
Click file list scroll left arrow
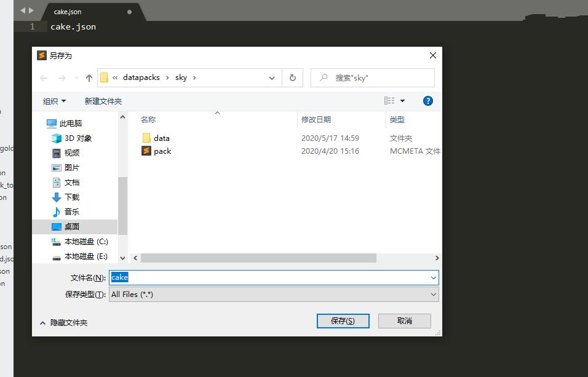(x=135, y=258)
